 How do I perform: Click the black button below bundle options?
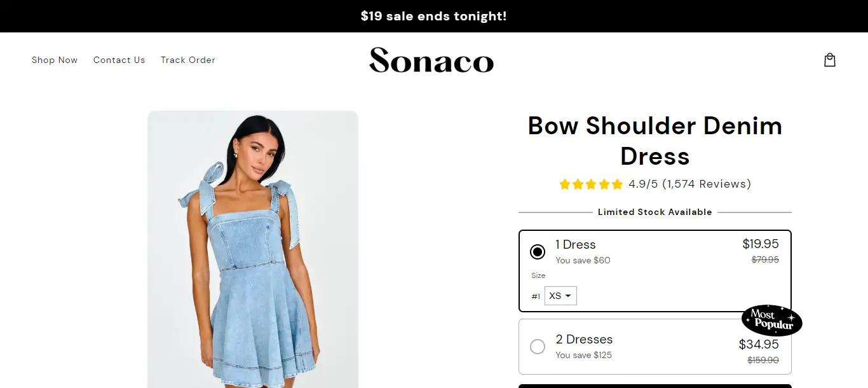[655, 385]
